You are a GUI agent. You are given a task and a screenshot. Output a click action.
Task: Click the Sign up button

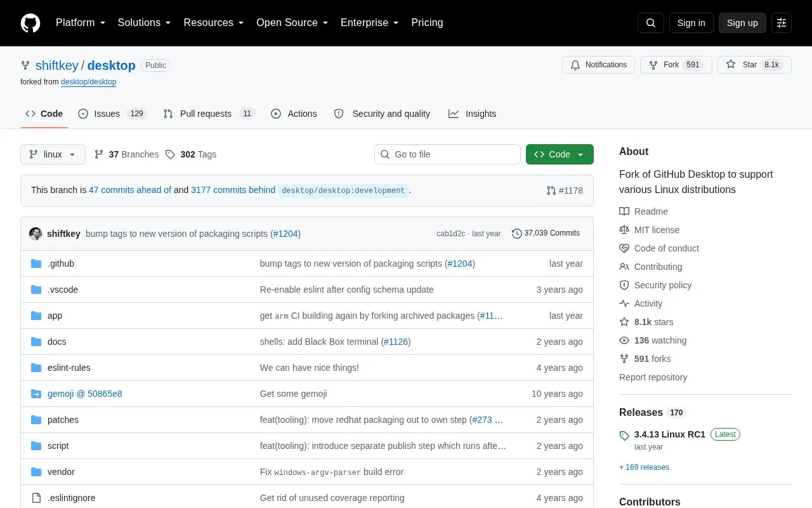tap(742, 23)
